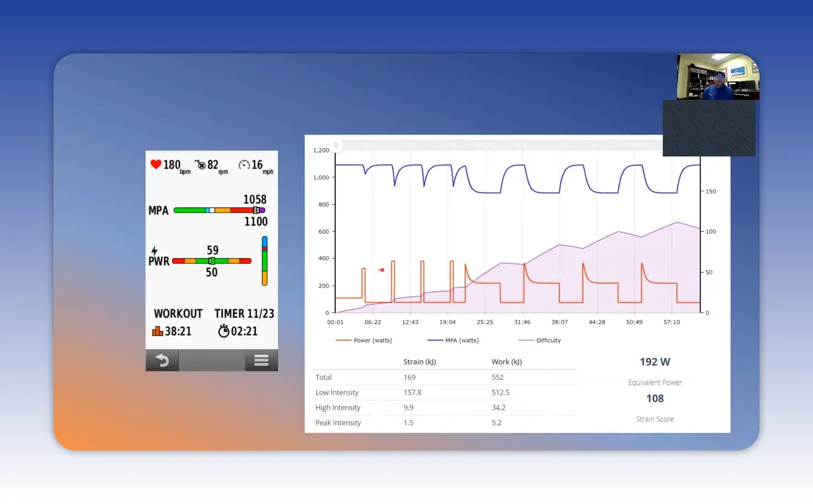This screenshot has width=813, height=504.
Task: Click the lightning bolt icon next to PWR
Action: (156, 250)
